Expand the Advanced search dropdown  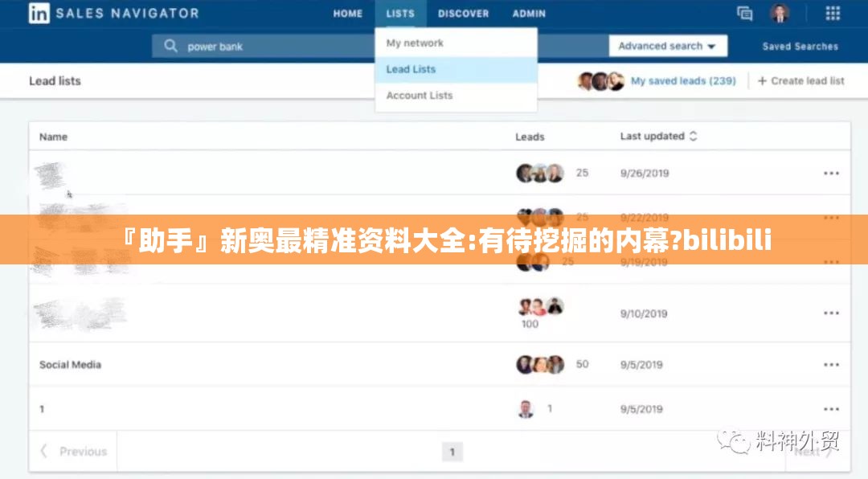tap(668, 46)
